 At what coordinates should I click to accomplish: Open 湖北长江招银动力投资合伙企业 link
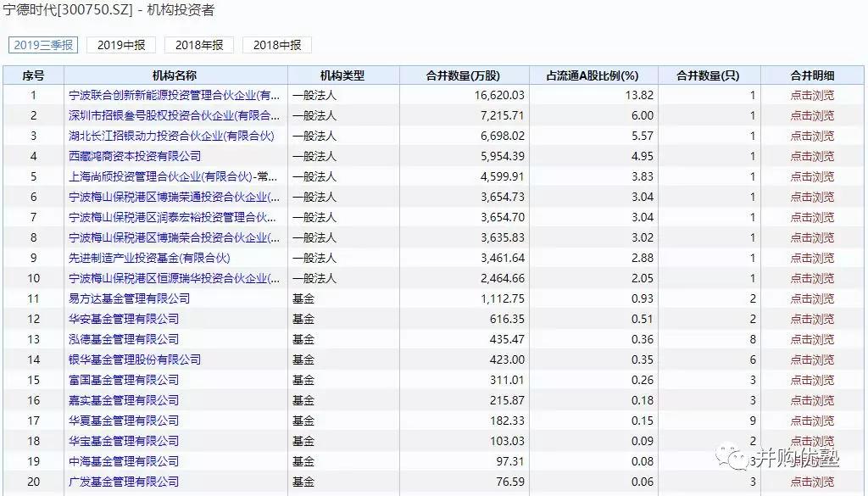(171, 136)
